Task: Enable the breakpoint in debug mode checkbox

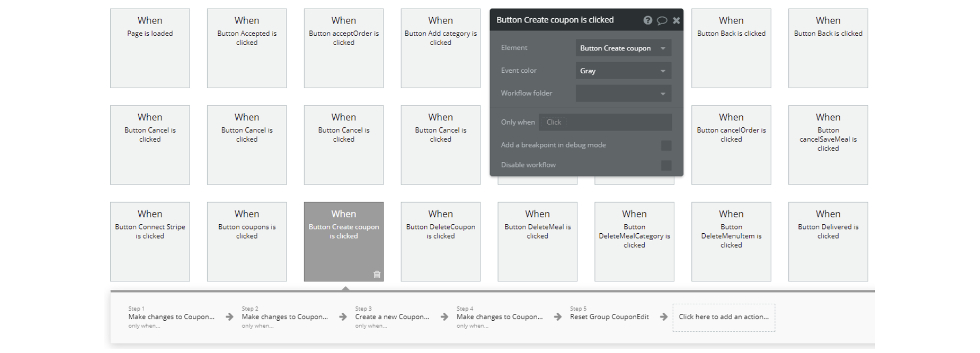Action: (666, 145)
